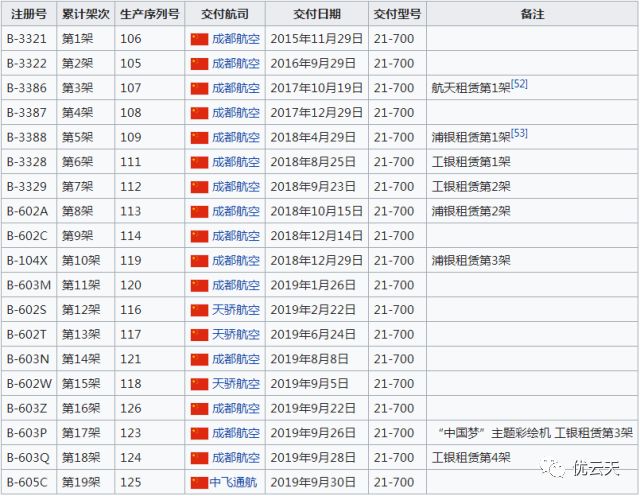Open the 成都航空 link in the B-3387 row

tap(235, 113)
